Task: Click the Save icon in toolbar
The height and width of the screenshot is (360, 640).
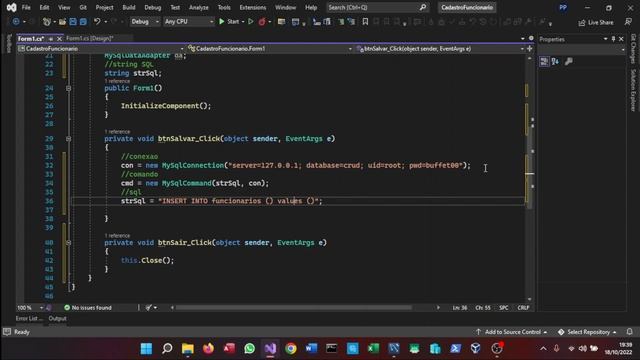Action: tap(73, 22)
